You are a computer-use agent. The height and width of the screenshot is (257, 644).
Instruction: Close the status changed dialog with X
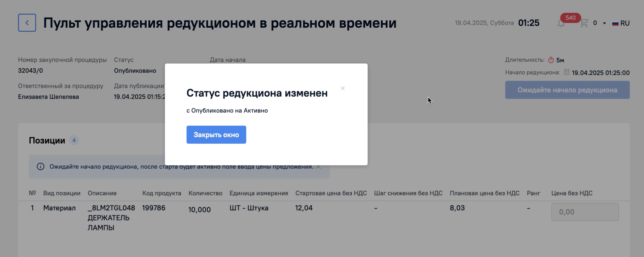(343, 88)
